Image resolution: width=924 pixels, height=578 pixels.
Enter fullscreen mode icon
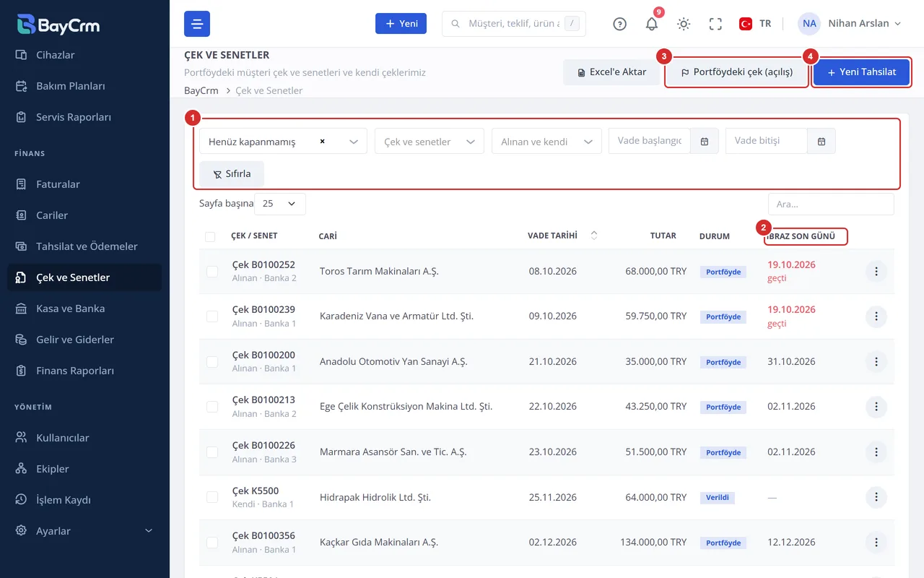point(715,24)
